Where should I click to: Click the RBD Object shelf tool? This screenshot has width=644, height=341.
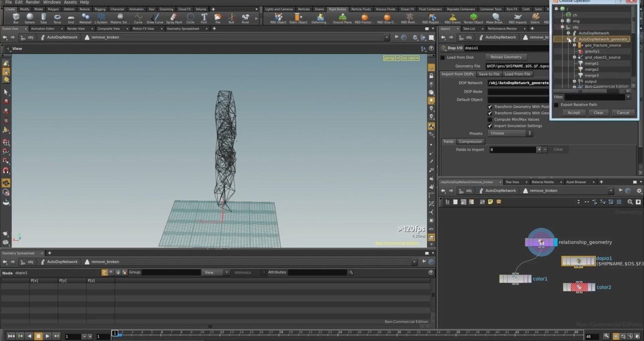(x=278, y=18)
